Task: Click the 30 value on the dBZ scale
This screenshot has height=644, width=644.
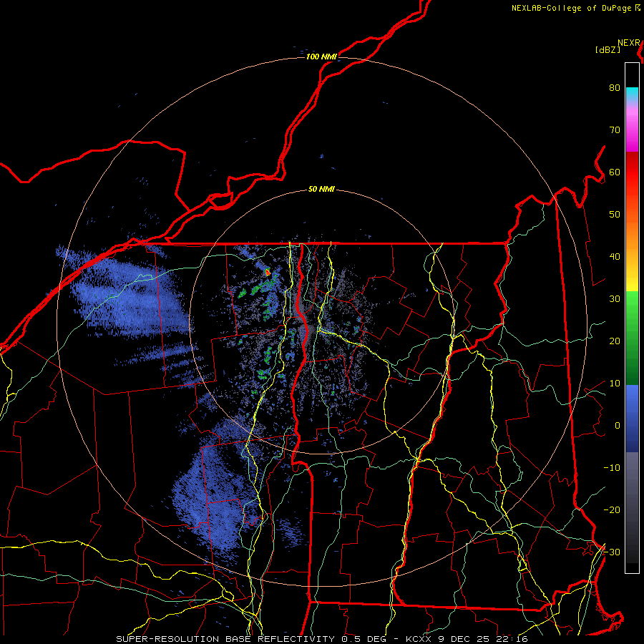Action: 615,299
